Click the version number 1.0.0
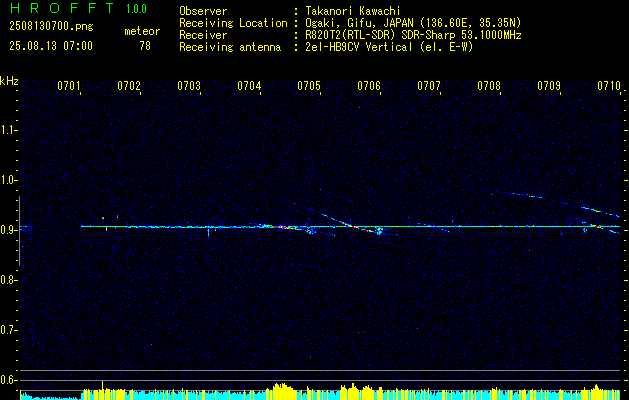 coord(136,9)
